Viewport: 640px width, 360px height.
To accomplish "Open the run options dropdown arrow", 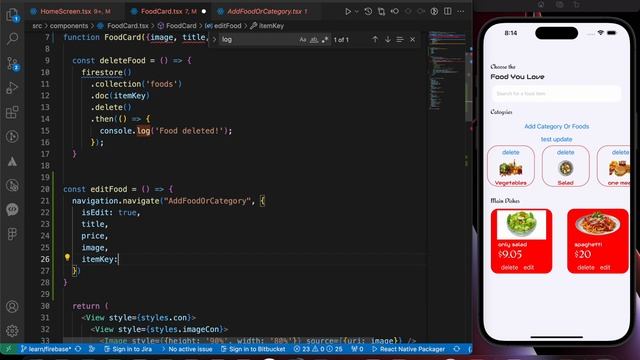I will 356,11.
